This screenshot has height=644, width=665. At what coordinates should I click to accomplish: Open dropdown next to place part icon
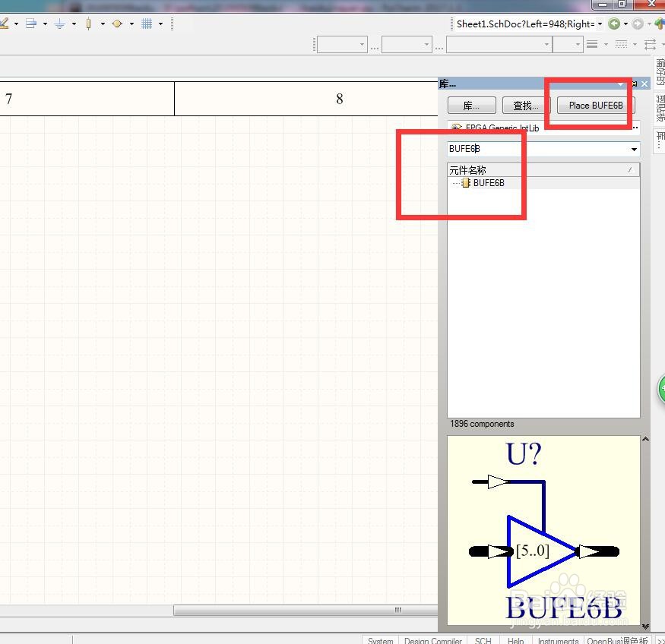coord(103,24)
